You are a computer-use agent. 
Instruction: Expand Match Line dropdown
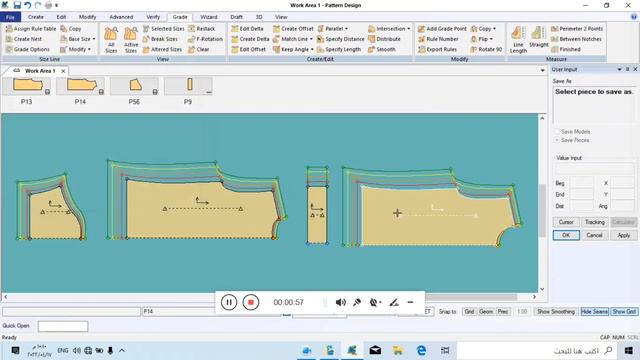coord(311,39)
